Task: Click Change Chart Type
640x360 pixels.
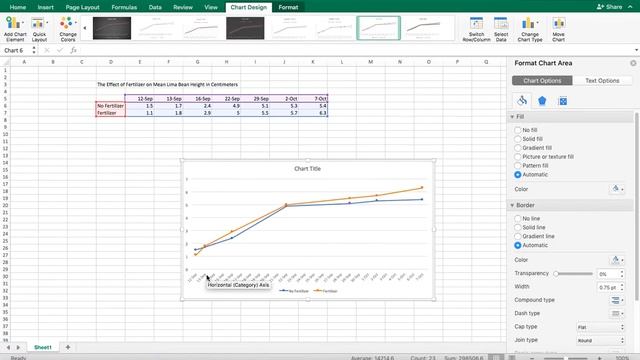Action: click(530, 29)
